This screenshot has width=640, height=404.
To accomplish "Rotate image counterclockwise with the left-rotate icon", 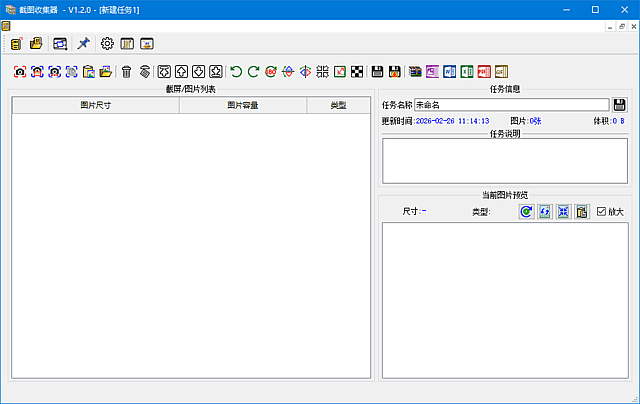I will 236,71.
